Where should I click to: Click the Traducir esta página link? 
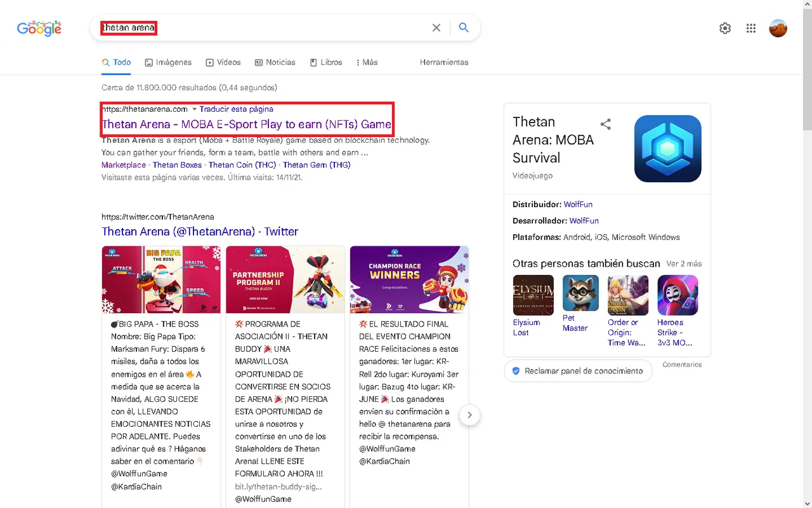pos(237,109)
